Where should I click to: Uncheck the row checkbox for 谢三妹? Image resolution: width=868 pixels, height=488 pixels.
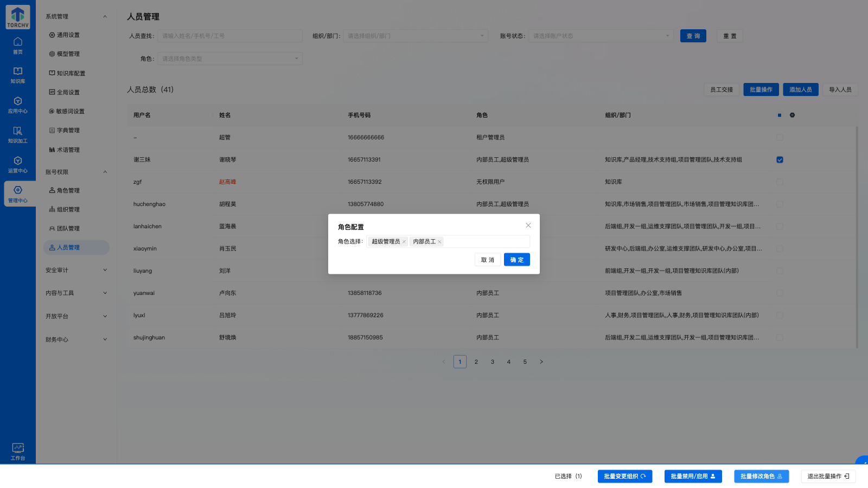[780, 159]
